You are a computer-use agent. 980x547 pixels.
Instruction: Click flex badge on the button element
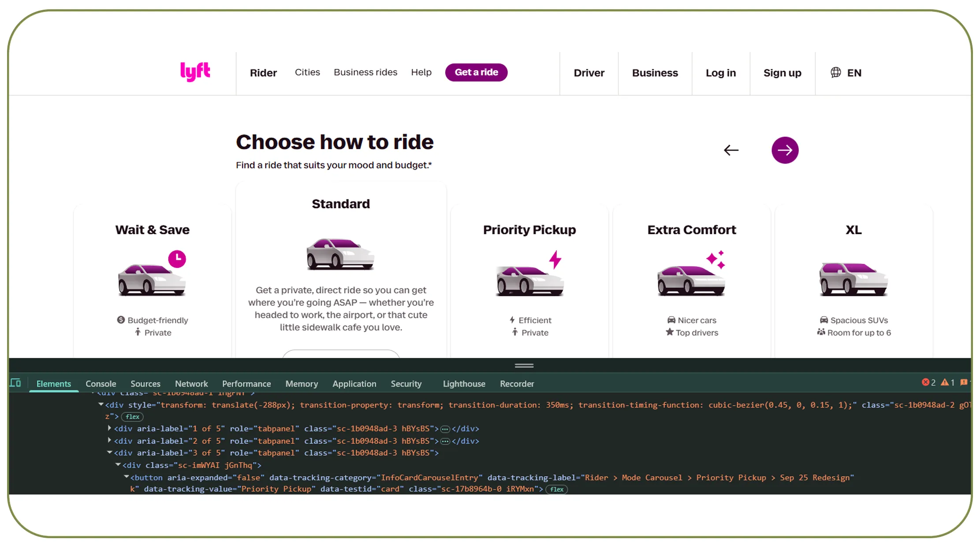557,489
